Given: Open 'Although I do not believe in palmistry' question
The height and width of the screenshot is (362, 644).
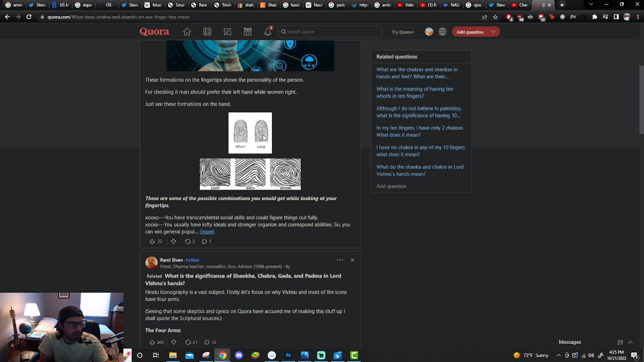Looking at the screenshot, I should 419,112.
